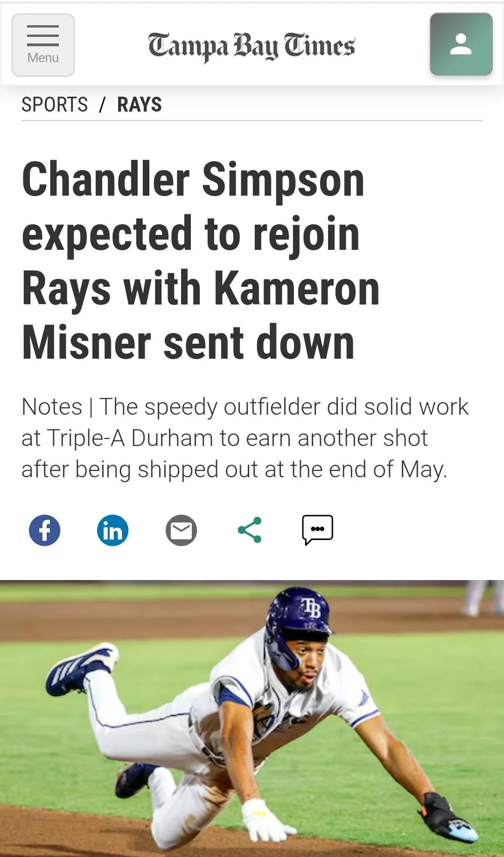View comments via the speech bubble icon
Image resolution: width=504 pixels, height=857 pixels.
(318, 530)
